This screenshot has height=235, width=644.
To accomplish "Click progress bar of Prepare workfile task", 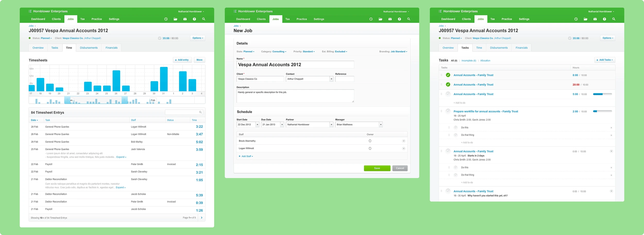I will pos(603,111).
